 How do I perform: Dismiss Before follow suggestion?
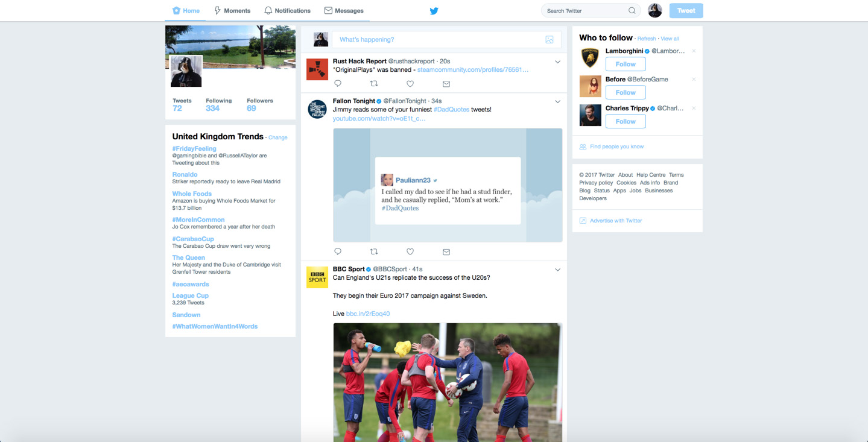(694, 80)
